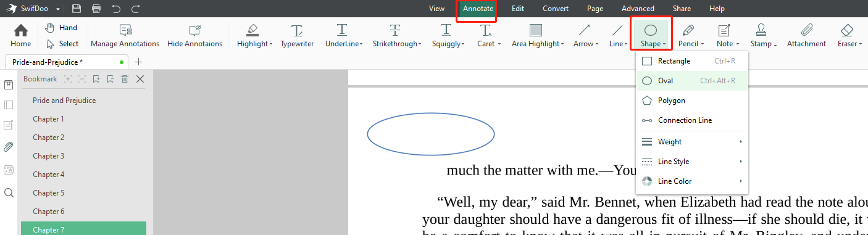Select Oval from the Shape menu
Image resolution: width=868 pixels, height=235 pixels.
tap(692, 81)
